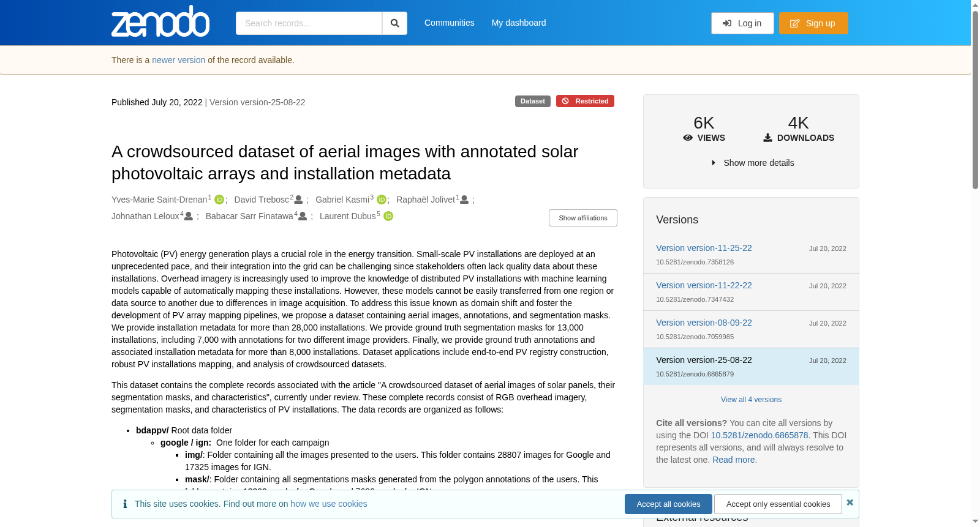
Task: Dismiss the cookie banner with the X
Action: (x=850, y=503)
